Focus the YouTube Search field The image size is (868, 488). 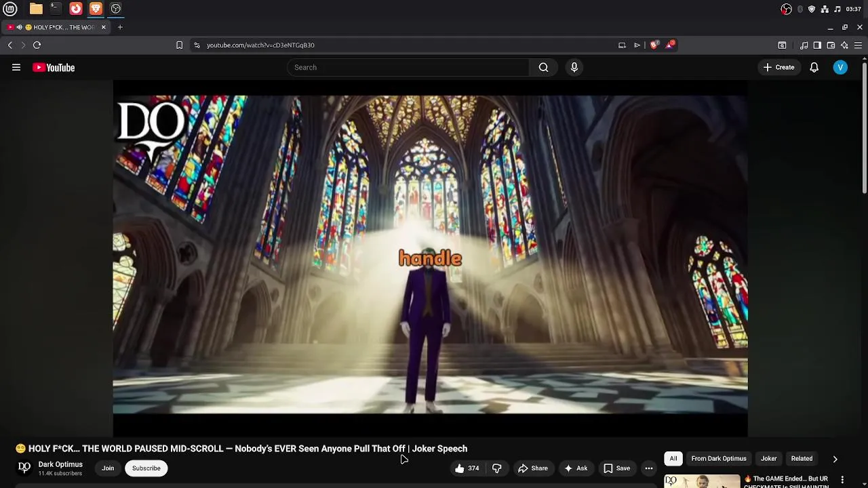click(408, 67)
